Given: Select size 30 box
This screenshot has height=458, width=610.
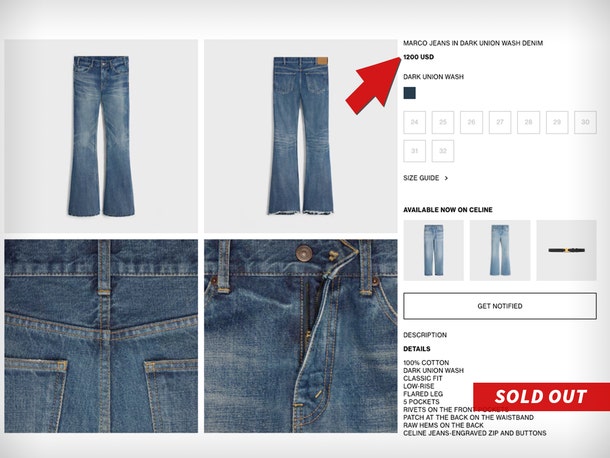Looking at the screenshot, I should [585, 122].
